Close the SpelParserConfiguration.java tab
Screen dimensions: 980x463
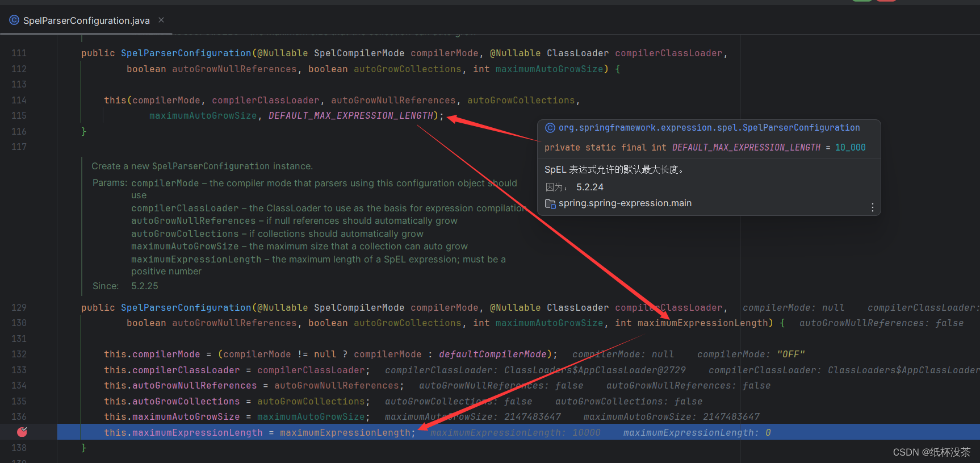[161, 20]
